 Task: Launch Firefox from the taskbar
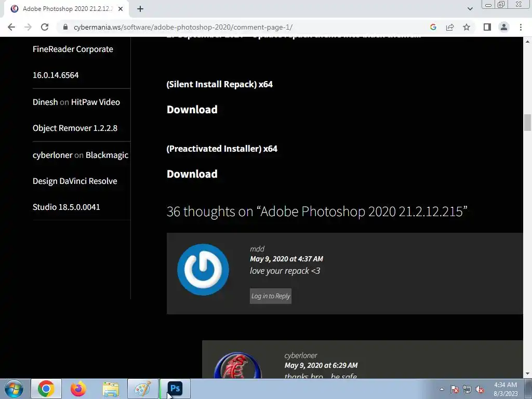(78, 389)
